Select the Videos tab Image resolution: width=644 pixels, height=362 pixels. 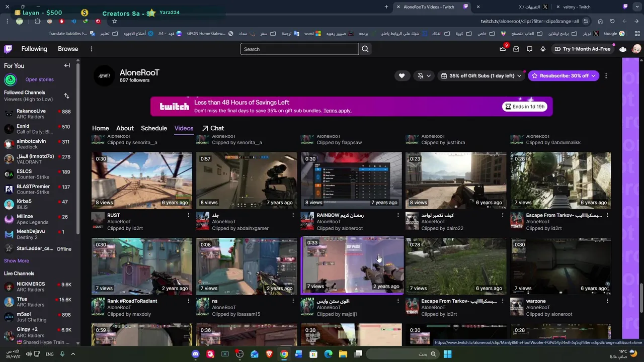184,128
